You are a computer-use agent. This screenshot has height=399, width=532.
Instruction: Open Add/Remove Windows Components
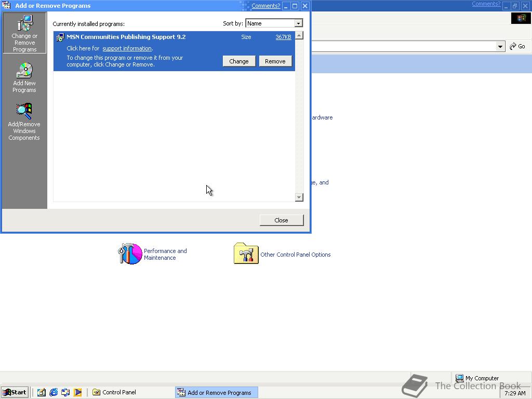point(24,122)
